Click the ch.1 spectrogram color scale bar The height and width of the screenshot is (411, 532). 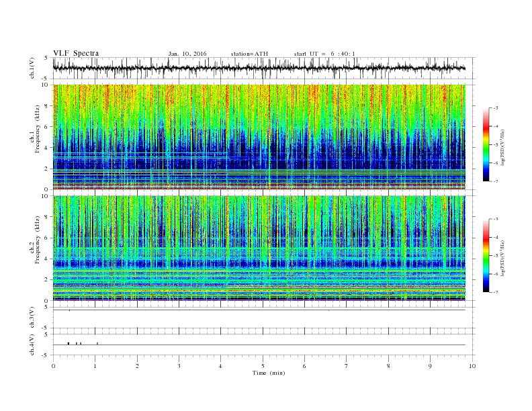pos(486,144)
